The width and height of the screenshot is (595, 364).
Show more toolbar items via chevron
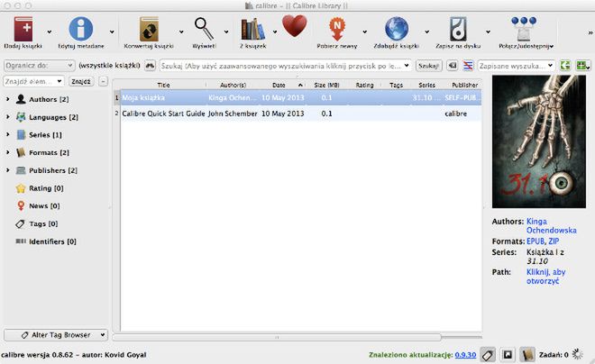click(590, 33)
